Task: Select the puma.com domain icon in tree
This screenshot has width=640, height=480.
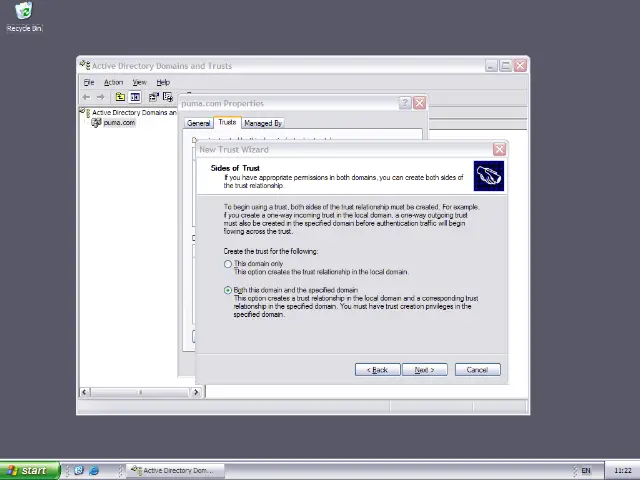Action: coord(96,122)
